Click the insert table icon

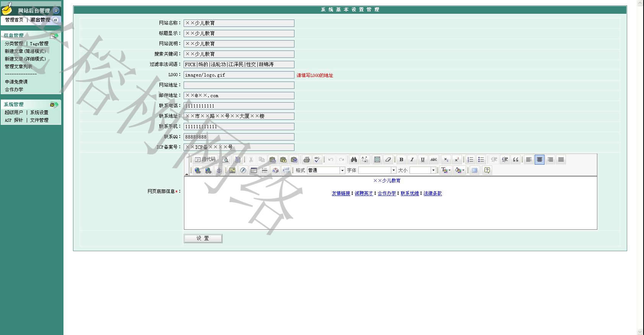coord(254,170)
